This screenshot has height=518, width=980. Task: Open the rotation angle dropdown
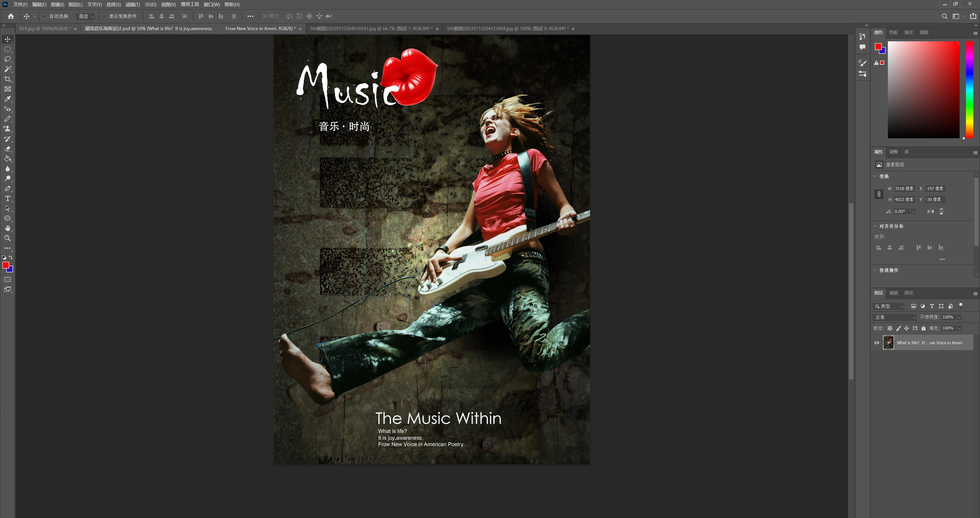913,211
